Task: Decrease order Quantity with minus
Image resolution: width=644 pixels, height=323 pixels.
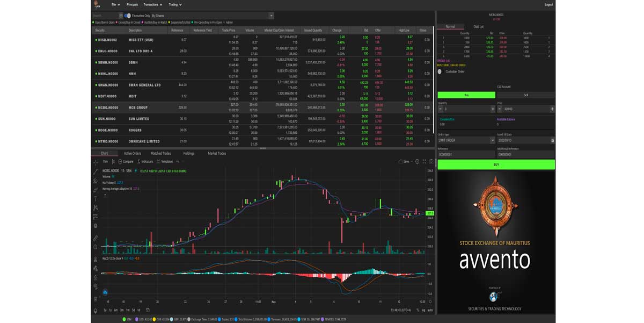Action: (x=440, y=109)
